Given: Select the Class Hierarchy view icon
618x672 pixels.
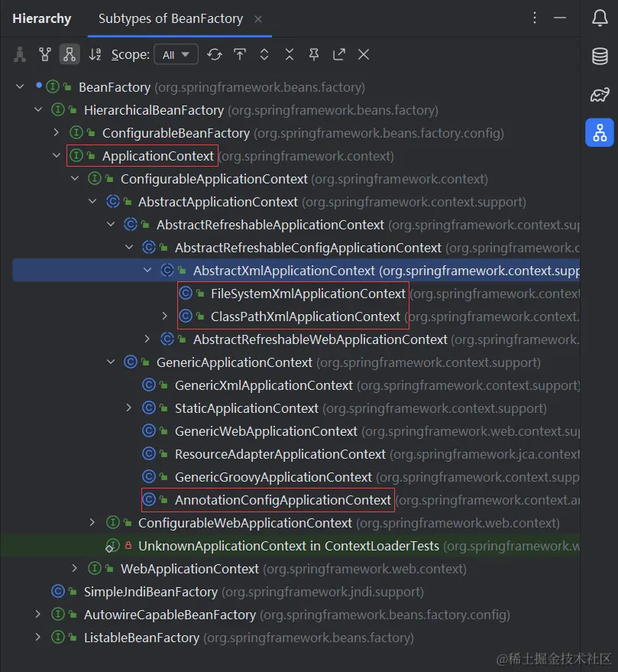Looking at the screenshot, I should (x=20, y=54).
